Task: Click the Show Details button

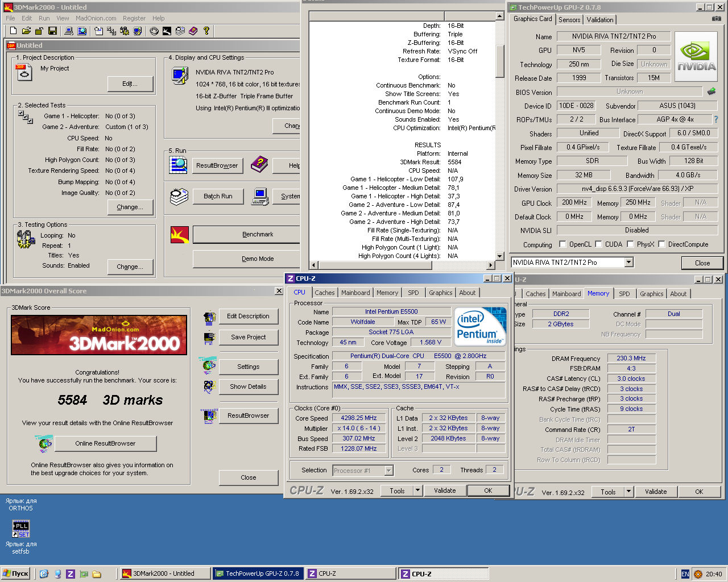Action: point(249,386)
